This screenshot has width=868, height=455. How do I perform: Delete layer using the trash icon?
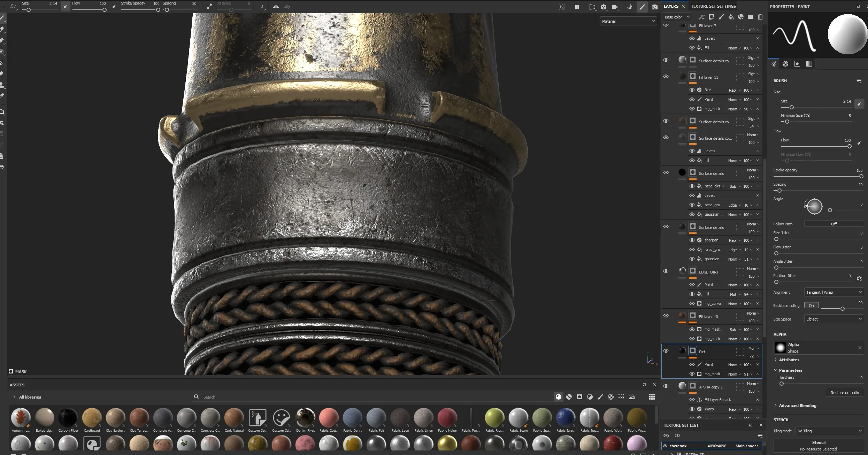[x=760, y=17]
